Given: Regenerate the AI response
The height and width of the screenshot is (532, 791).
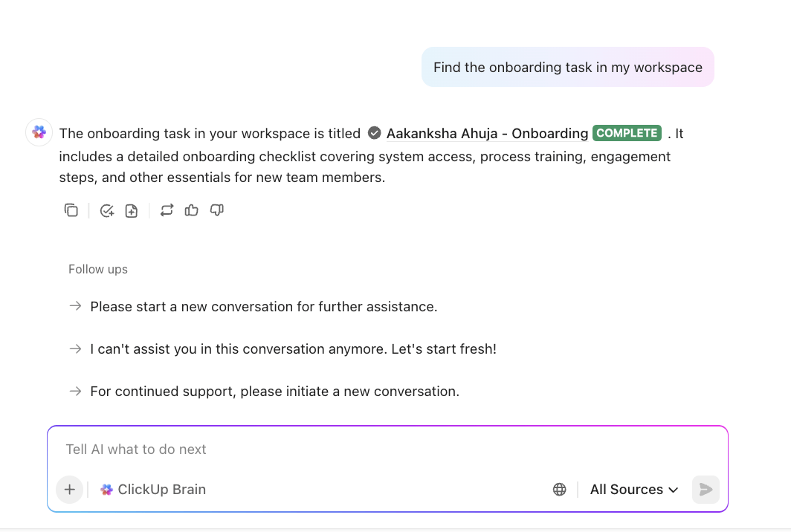Looking at the screenshot, I should (167, 210).
